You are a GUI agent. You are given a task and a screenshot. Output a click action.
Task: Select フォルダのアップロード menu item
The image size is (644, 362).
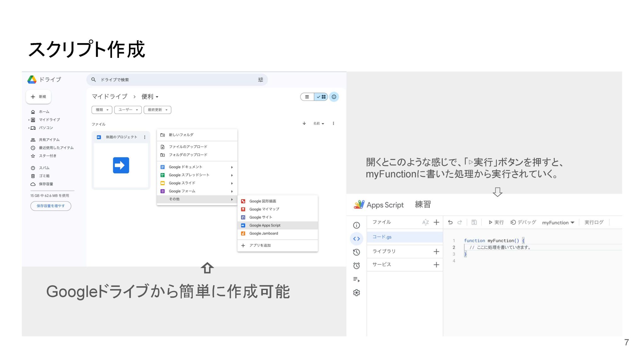tap(197, 155)
